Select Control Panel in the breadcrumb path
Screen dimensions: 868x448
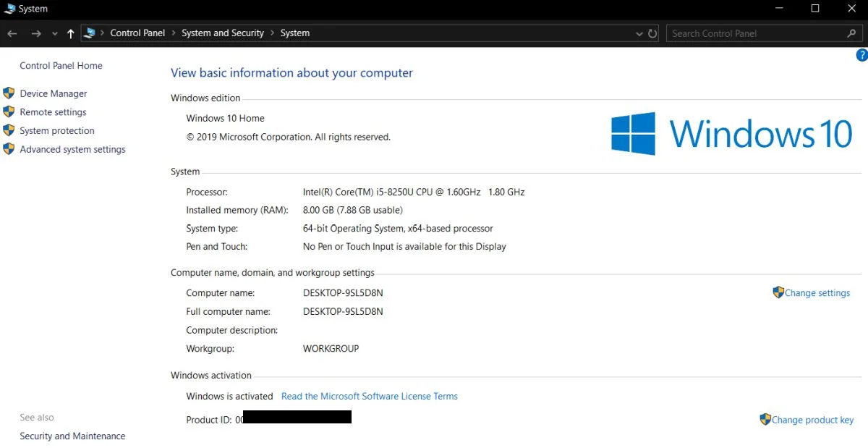tap(137, 33)
